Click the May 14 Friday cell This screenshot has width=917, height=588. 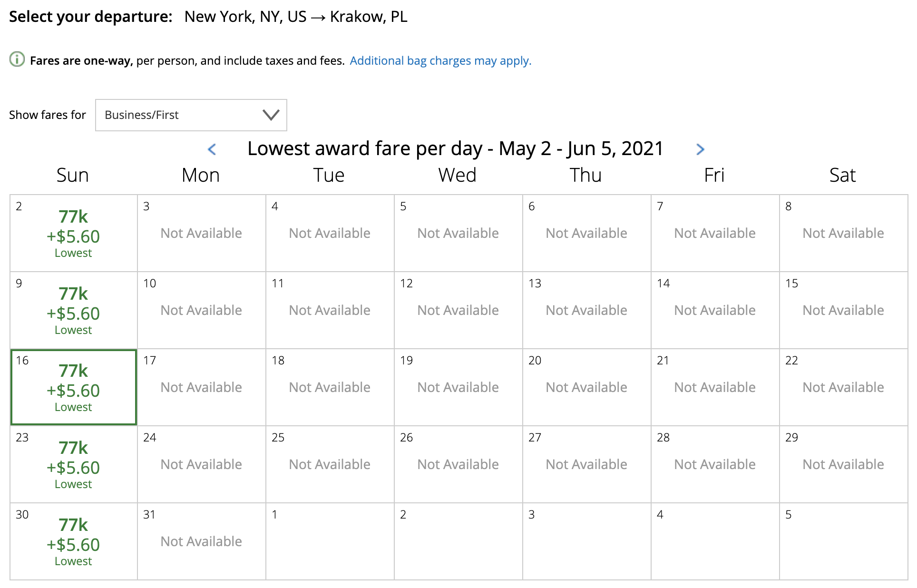click(x=715, y=310)
